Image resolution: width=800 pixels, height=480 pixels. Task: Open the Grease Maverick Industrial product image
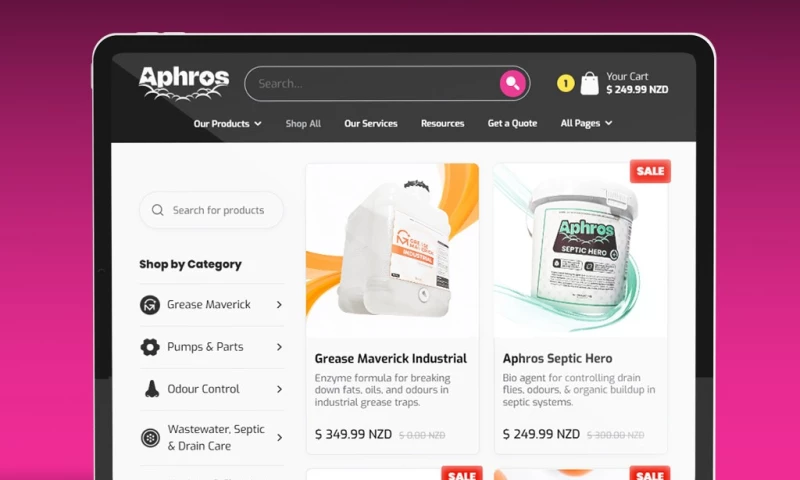coord(392,250)
